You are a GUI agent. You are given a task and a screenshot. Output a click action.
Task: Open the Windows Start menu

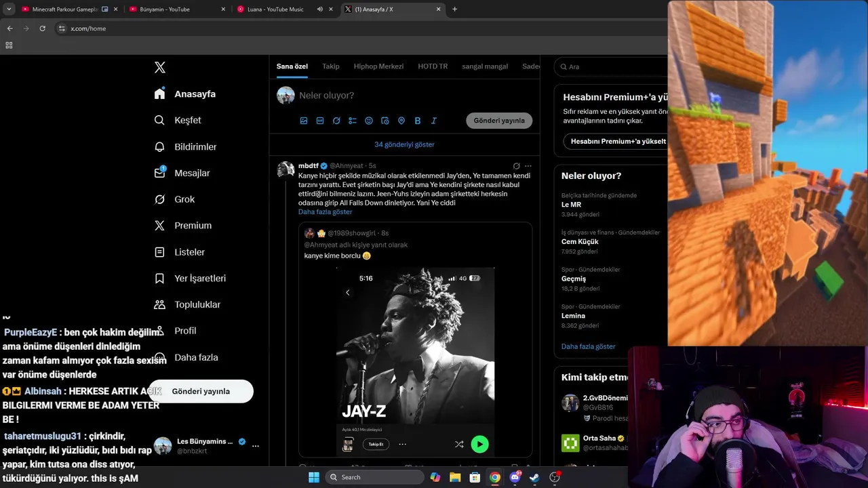coord(314,477)
